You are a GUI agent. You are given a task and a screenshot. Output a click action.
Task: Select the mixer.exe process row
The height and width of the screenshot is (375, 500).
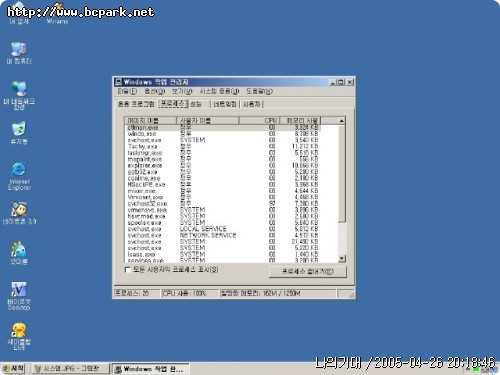click(223, 191)
